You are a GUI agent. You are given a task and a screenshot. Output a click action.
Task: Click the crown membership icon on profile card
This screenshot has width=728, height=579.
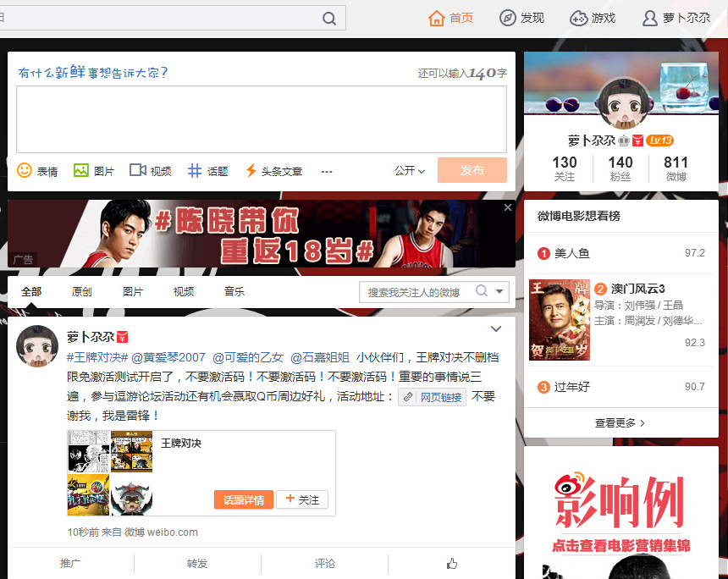pyautogui.click(x=624, y=141)
